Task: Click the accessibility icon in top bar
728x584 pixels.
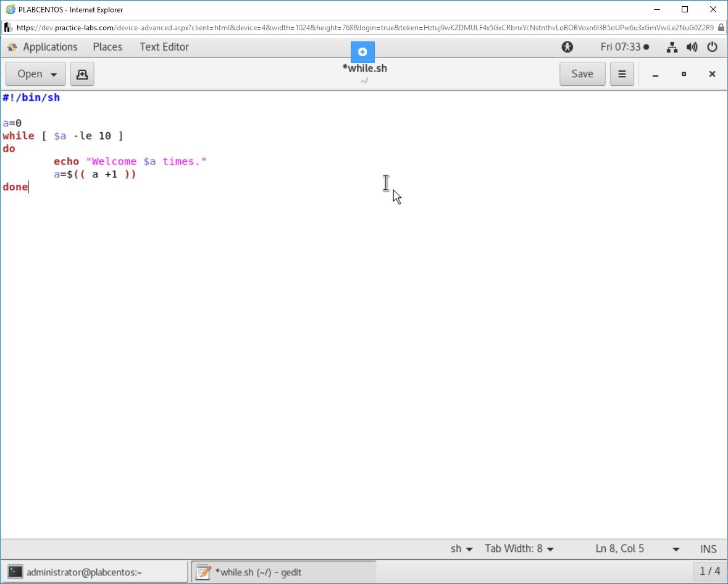Action: click(567, 47)
